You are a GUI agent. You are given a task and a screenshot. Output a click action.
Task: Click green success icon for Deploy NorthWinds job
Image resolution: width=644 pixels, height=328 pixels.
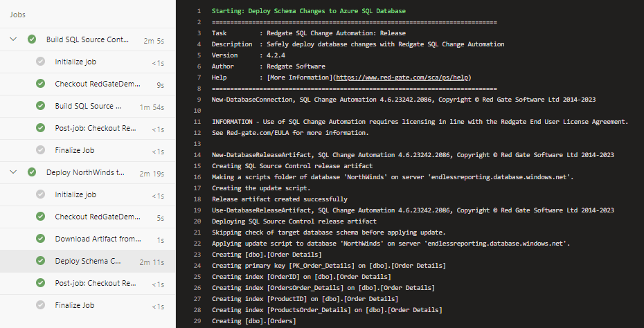(x=32, y=172)
